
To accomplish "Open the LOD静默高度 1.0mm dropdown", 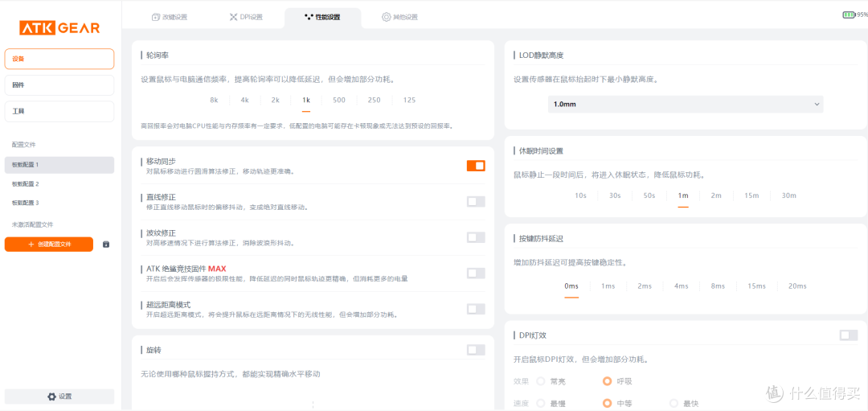I will 686,104.
